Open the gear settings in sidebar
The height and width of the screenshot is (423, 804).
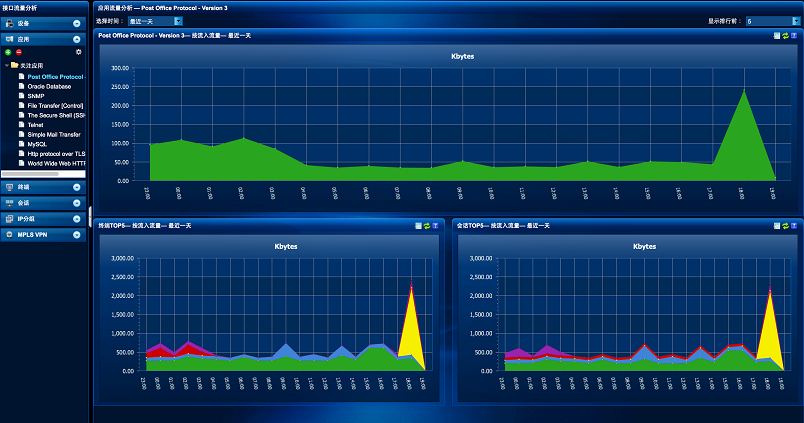(x=79, y=51)
